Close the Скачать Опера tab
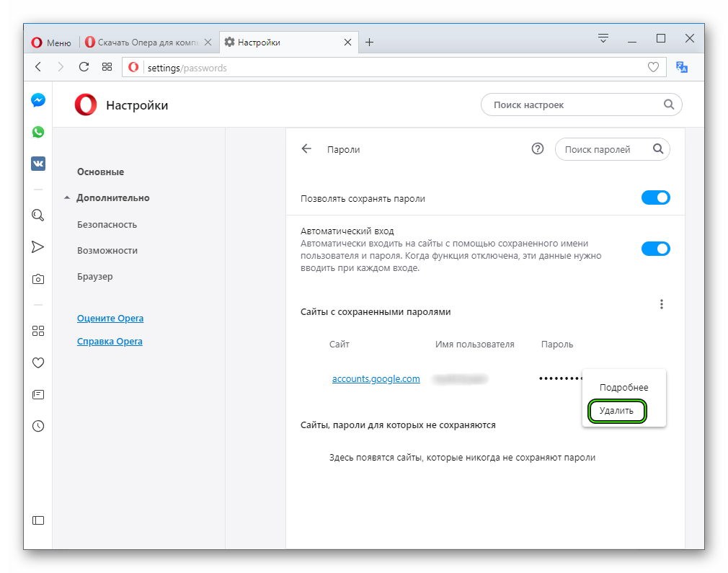 point(208,43)
